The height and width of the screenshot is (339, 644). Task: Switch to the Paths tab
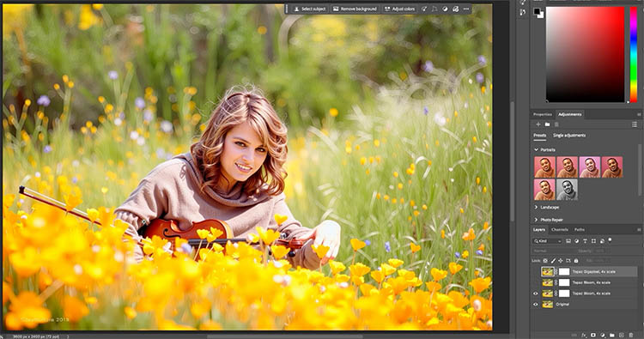coord(579,230)
